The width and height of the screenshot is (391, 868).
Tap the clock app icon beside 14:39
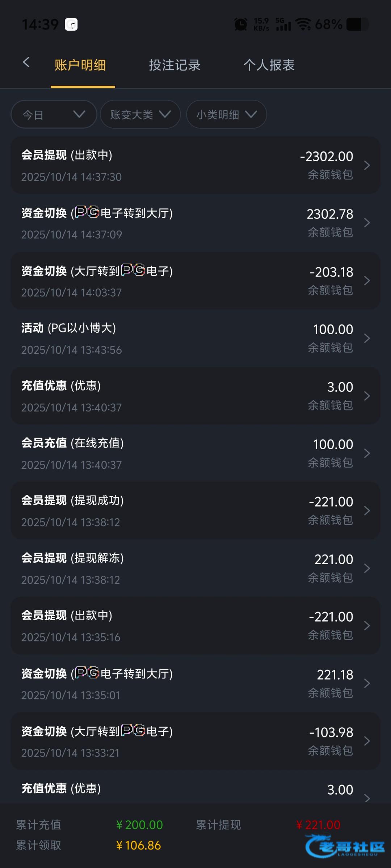(x=71, y=25)
